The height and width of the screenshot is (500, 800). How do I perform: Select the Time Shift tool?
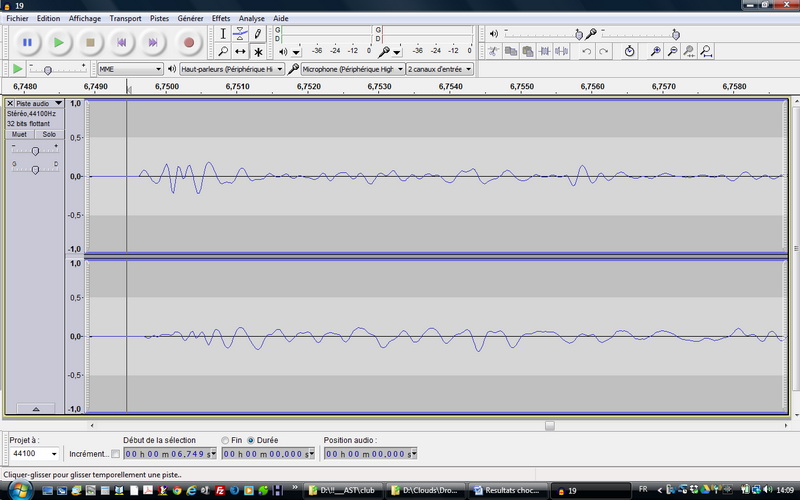coord(240,52)
